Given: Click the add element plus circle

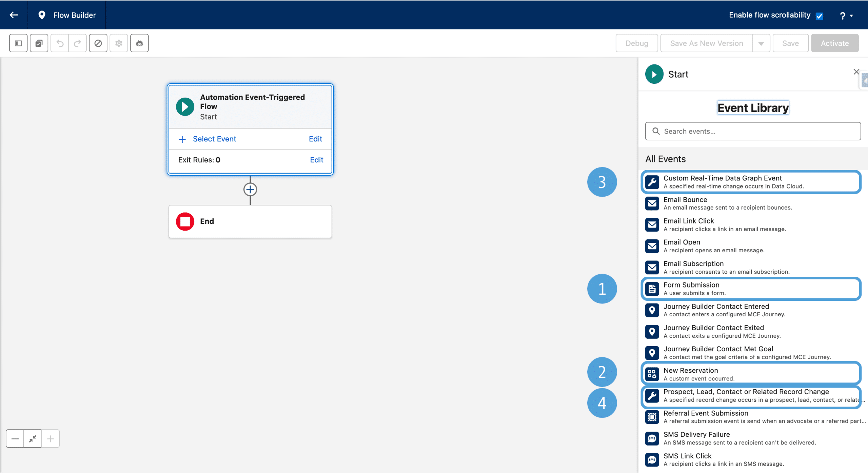Looking at the screenshot, I should (250, 189).
